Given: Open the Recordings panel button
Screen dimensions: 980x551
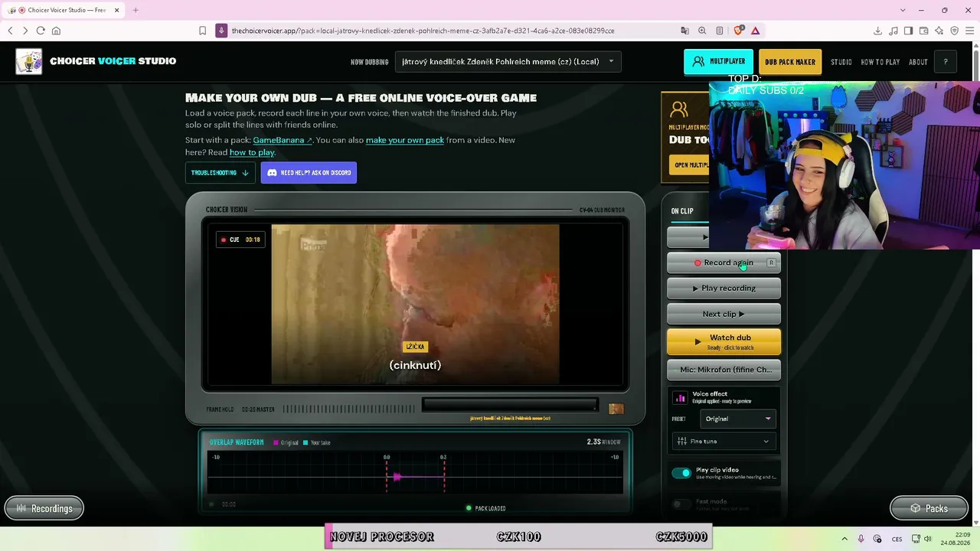Looking at the screenshot, I should [x=44, y=508].
